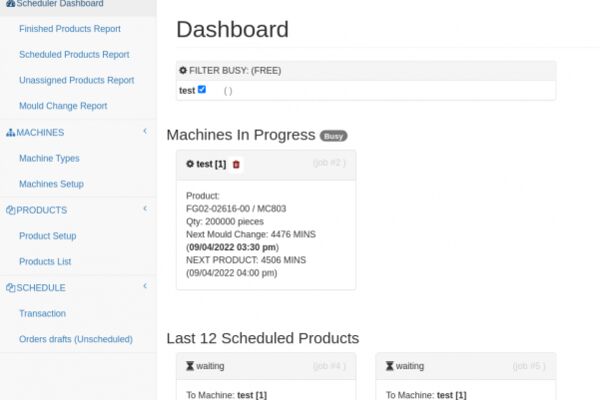Click hourglass icon on job #4 card

(190, 366)
